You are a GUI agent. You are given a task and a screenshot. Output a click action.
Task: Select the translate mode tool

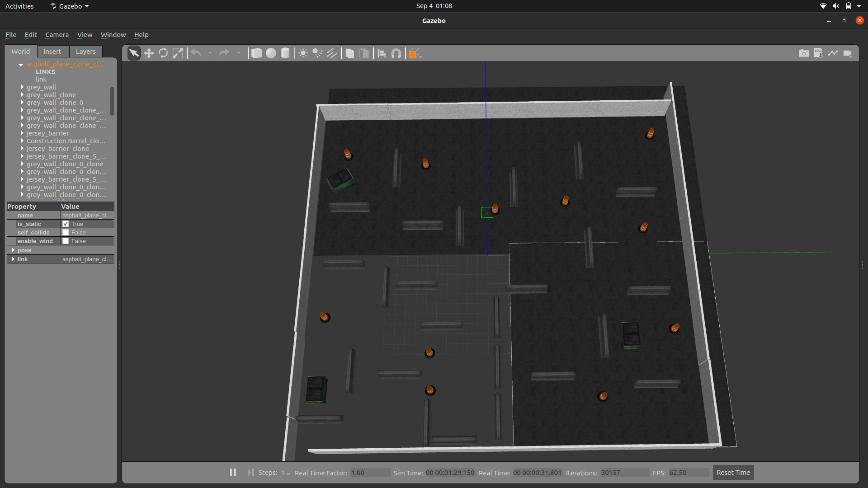(x=149, y=53)
